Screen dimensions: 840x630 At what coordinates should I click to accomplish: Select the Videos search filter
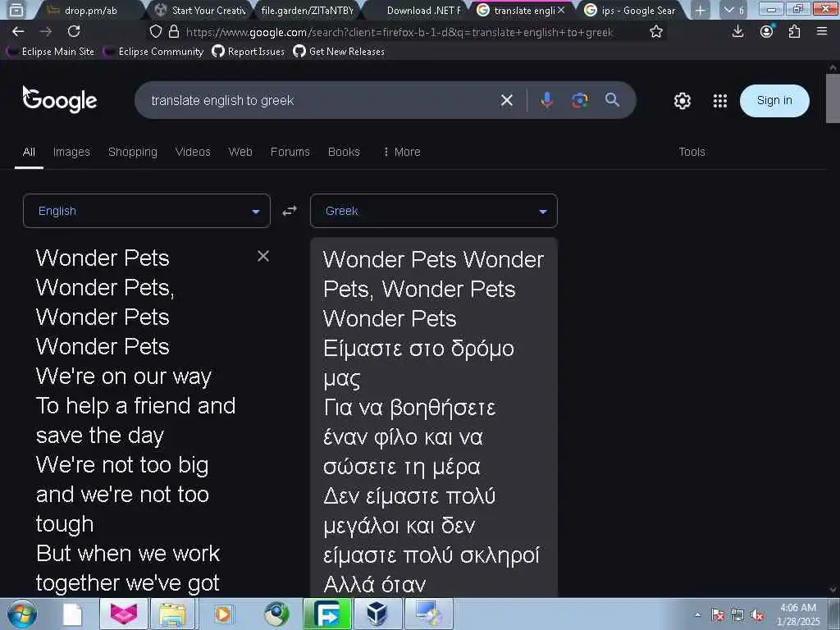193,152
